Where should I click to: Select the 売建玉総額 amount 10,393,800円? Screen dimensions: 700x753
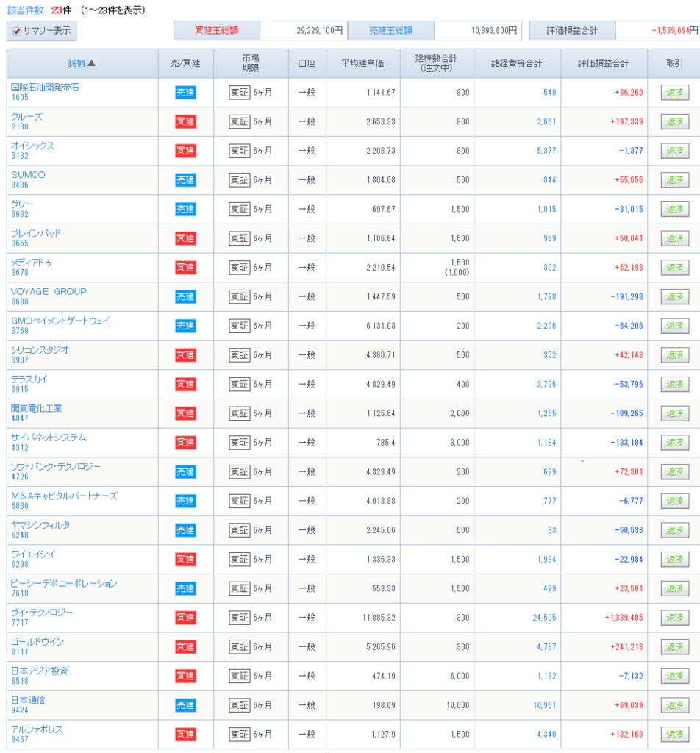click(493, 31)
